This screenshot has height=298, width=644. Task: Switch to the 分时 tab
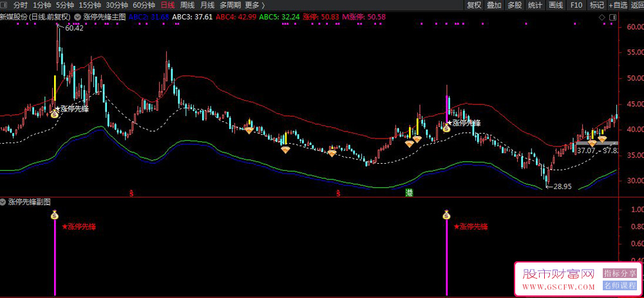click(21, 5)
